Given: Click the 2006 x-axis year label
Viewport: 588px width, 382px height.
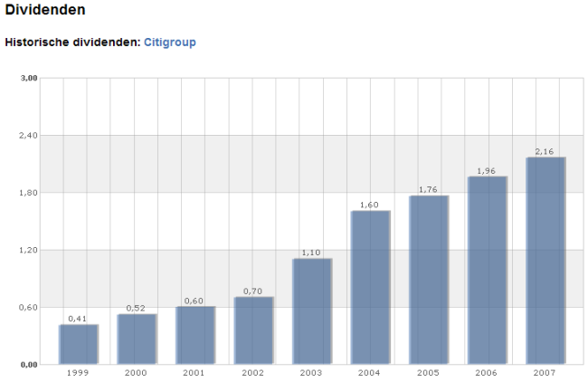Looking at the screenshot, I should tap(486, 373).
